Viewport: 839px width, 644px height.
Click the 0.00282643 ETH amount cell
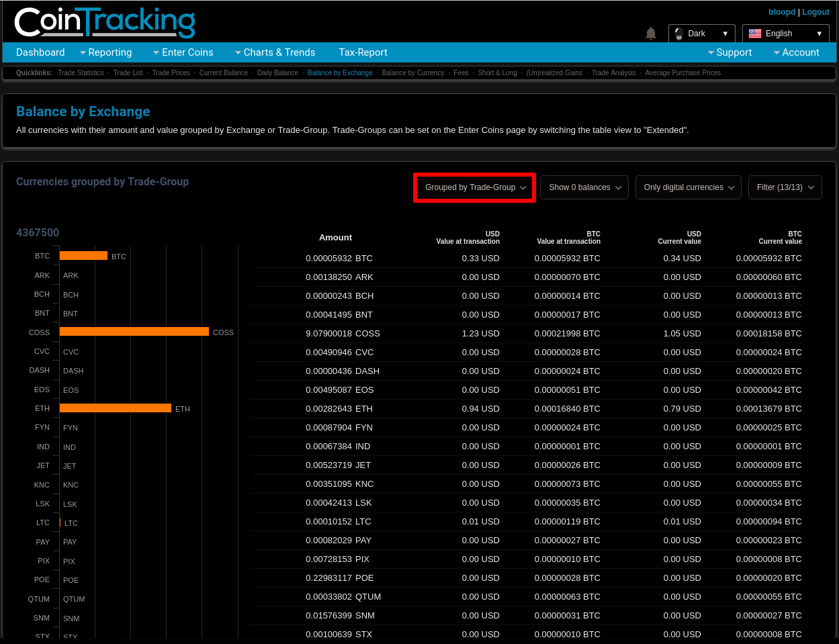[x=339, y=409]
